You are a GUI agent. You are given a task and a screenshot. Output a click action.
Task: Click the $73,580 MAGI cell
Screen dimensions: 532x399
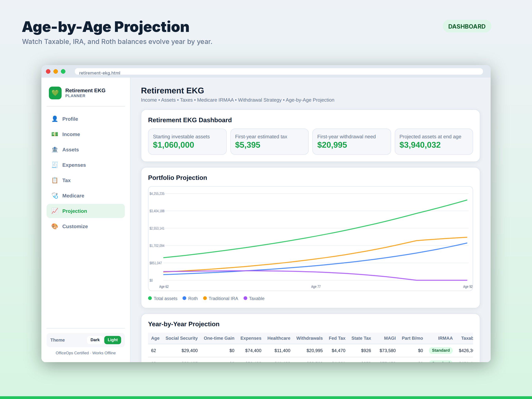[388, 351]
